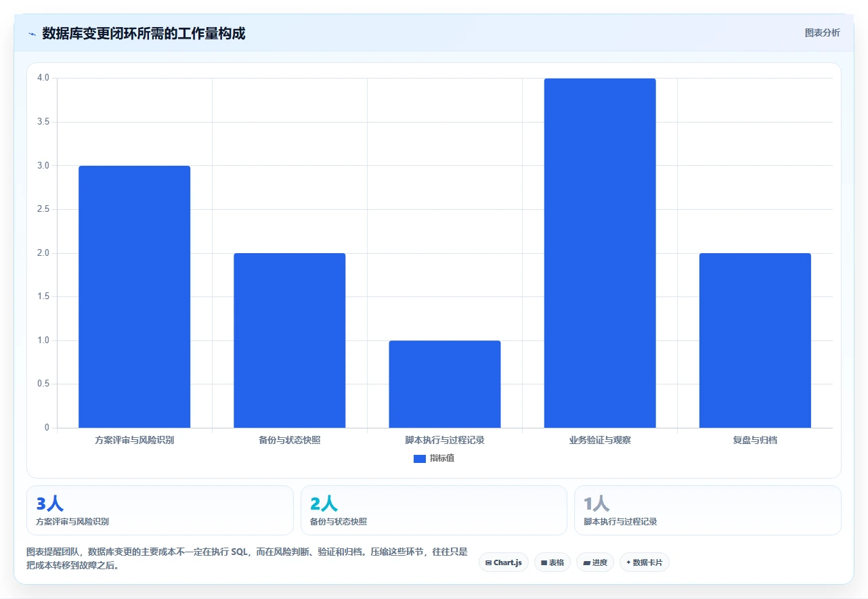The width and height of the screenshot is (868, 599).
Task: Click the 进度 tag
Action: pyautogui.click(x=595, y=562)
